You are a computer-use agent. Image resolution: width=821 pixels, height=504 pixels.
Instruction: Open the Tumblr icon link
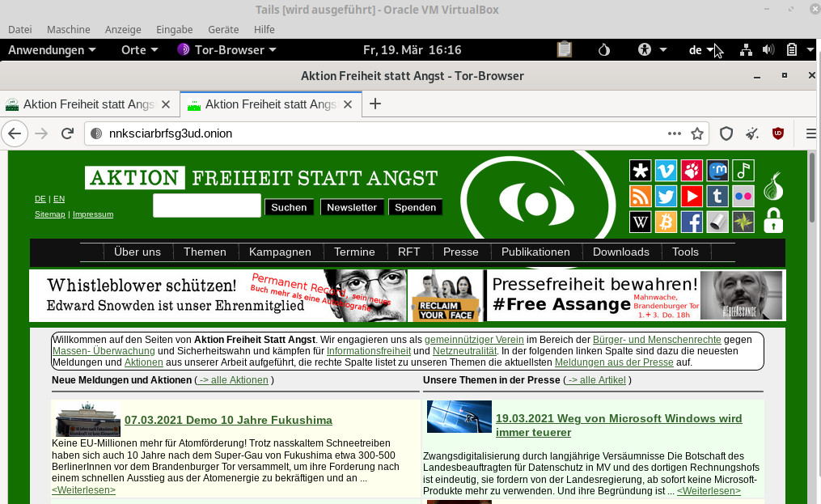click(717, 197)
